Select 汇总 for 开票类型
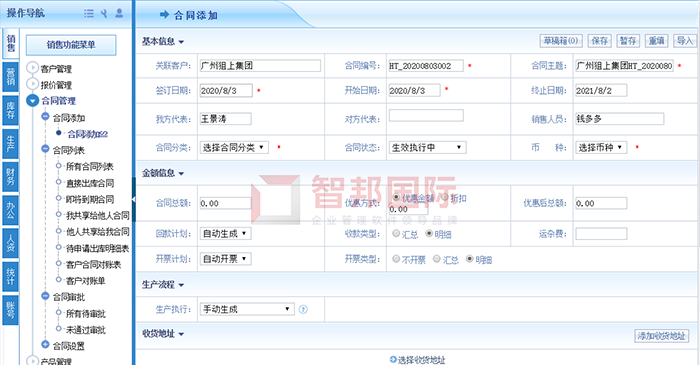 [437, 259]
